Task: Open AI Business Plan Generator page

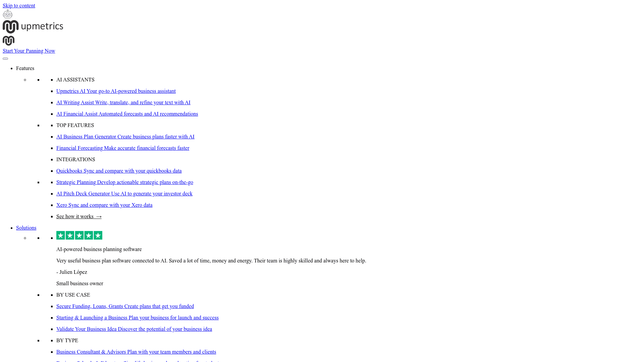Action: coord(125,136)
